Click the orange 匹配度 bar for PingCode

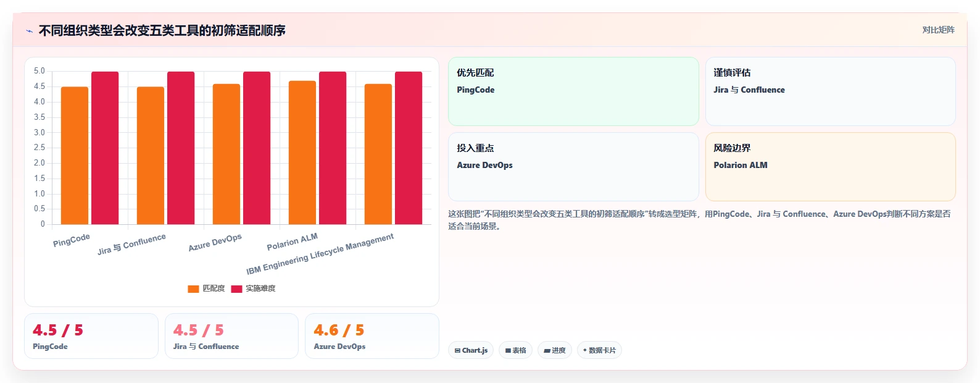[75, 156]
